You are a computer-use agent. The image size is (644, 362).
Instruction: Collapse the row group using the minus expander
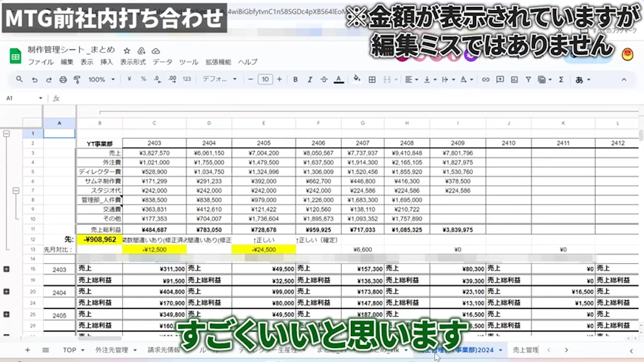[6, 134]
